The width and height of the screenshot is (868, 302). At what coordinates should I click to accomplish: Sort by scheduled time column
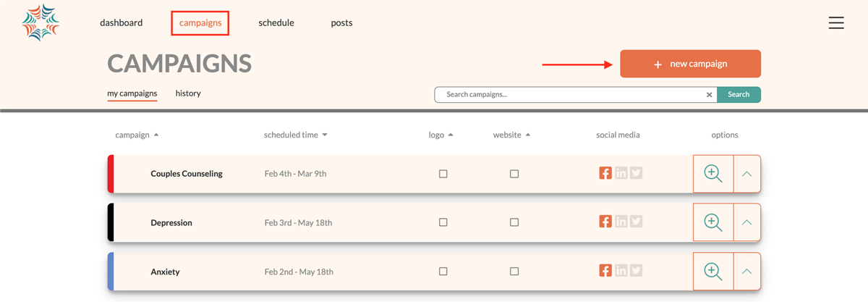296,135
